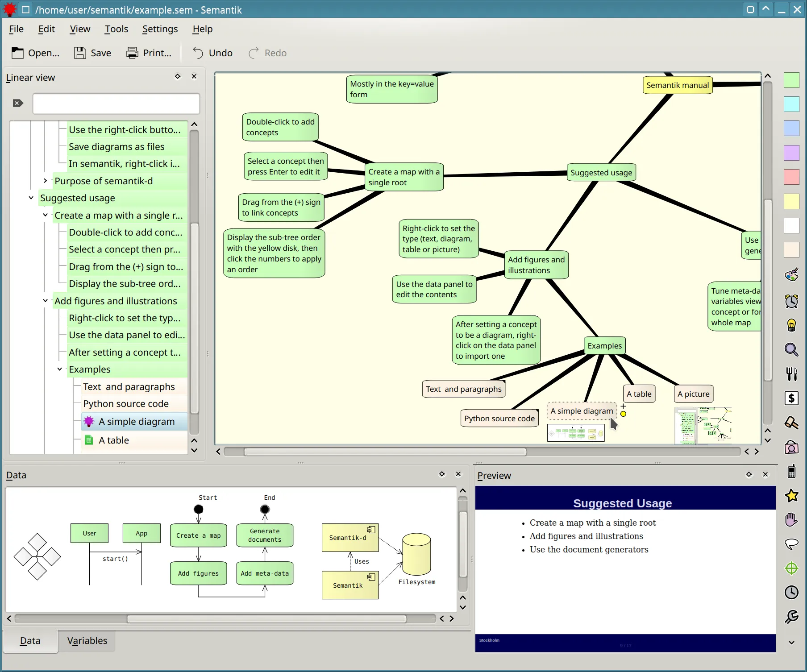Click the Save button
This screenshot has height=672, width=807.
pos(93,53)
